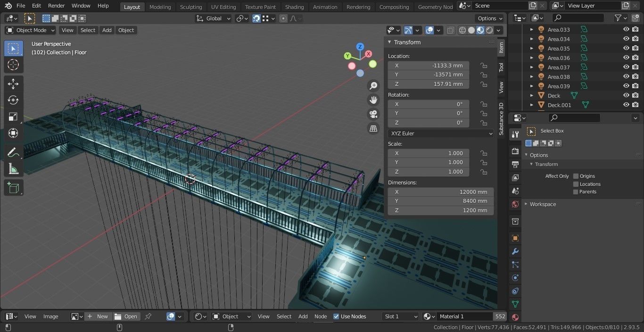Toggle the camera view gizmo

coord(373,114)
